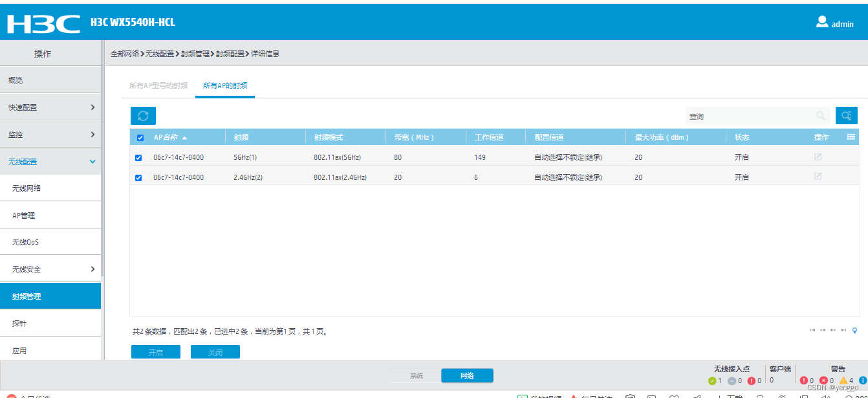This screenshot has height=398, width=868.
Task: Refresh the radio list table
Action: pyautogui.click(x=143, y=115)
